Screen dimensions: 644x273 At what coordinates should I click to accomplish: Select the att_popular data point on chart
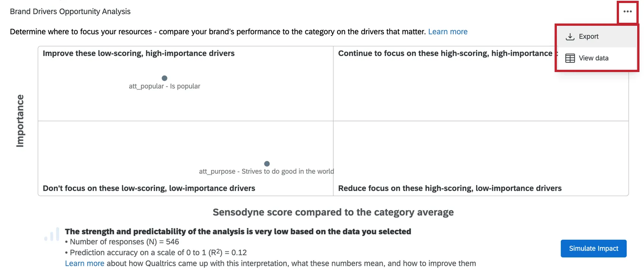point(164,78)
